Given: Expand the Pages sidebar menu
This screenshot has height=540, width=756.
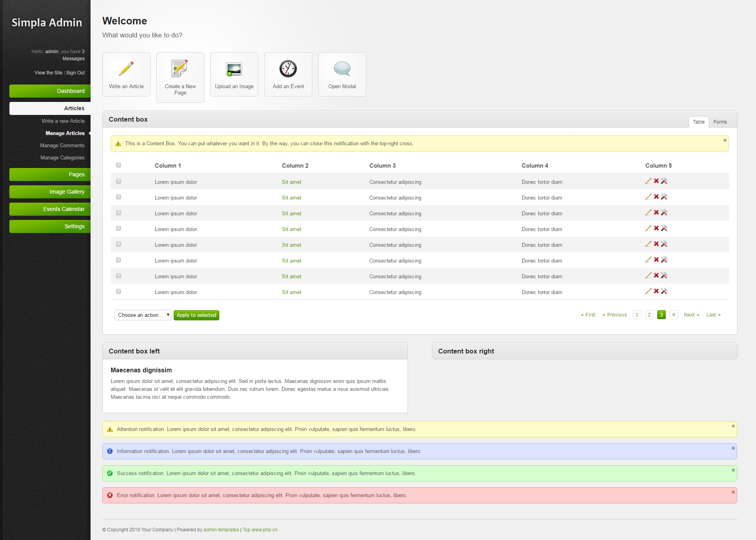Looking at the screenshot, I should [x=50, y=174].
